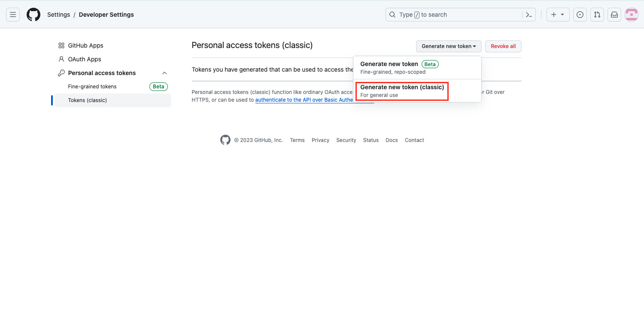The image size is (644, 317).
Task: Open the navigation hamburger menu
Action: coord(12,14)
